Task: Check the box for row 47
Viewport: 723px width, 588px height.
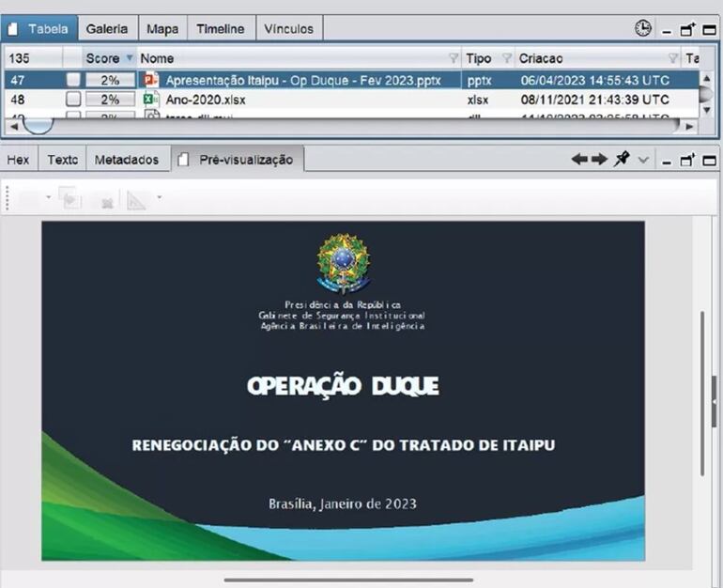Action: pos(73,81)
